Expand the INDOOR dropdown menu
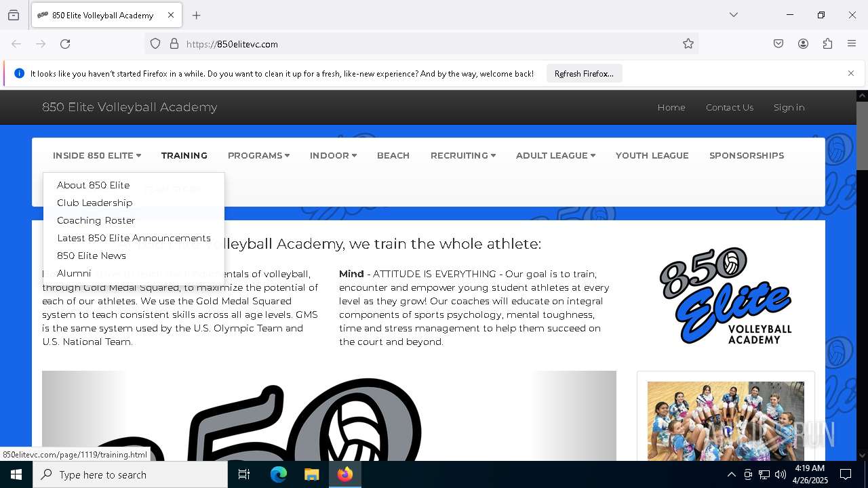 coord(333,155)
